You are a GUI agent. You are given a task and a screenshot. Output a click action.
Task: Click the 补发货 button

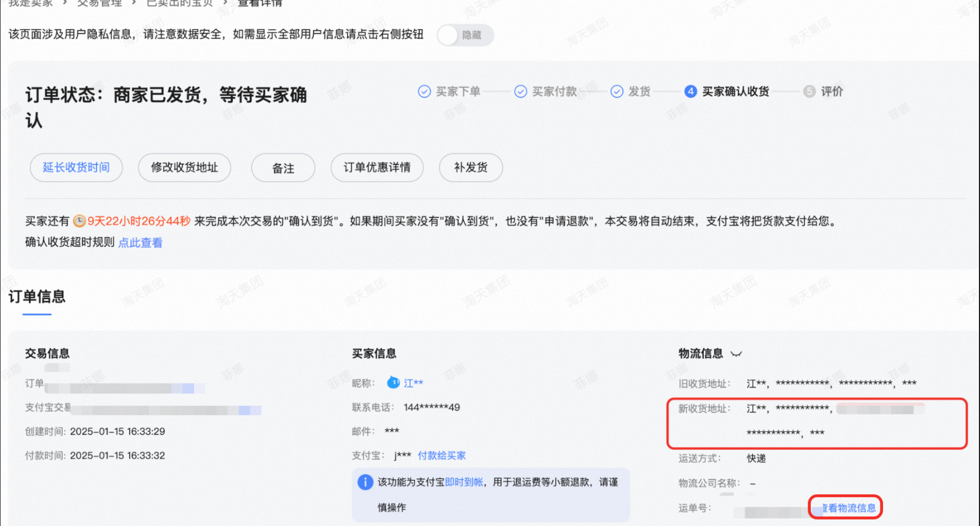point(470,167)
